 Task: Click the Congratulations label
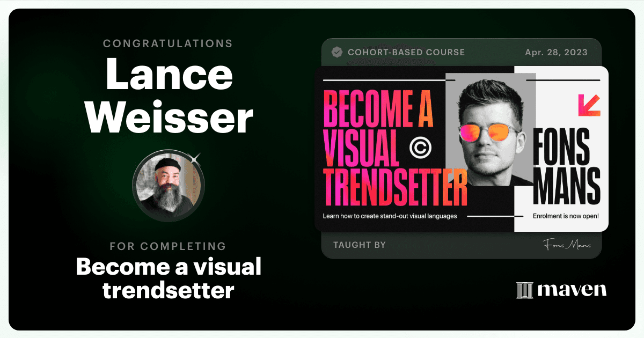click(x=168, y=43)
